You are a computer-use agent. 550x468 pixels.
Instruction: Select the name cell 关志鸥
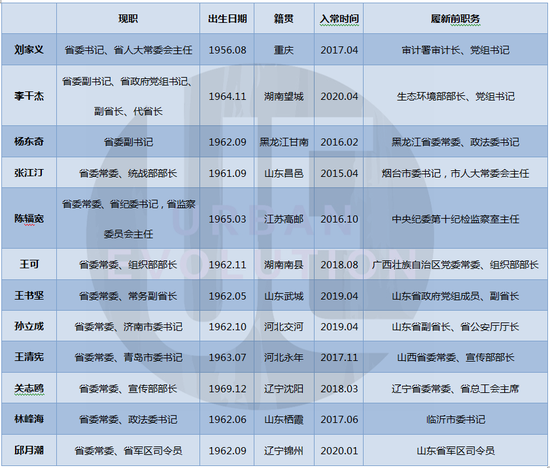coord(29,388)
